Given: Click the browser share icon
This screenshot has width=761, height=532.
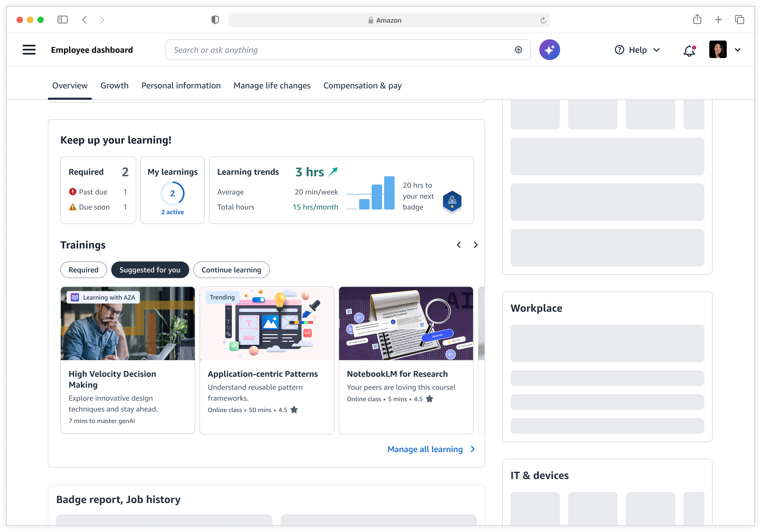Looking at the screenshot, I should coord(697,19).
